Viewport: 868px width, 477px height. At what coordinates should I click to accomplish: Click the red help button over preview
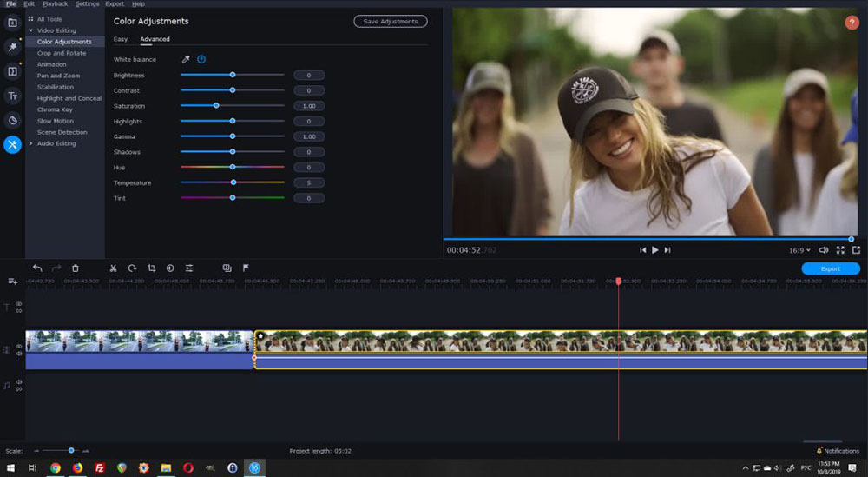point(851,23)
